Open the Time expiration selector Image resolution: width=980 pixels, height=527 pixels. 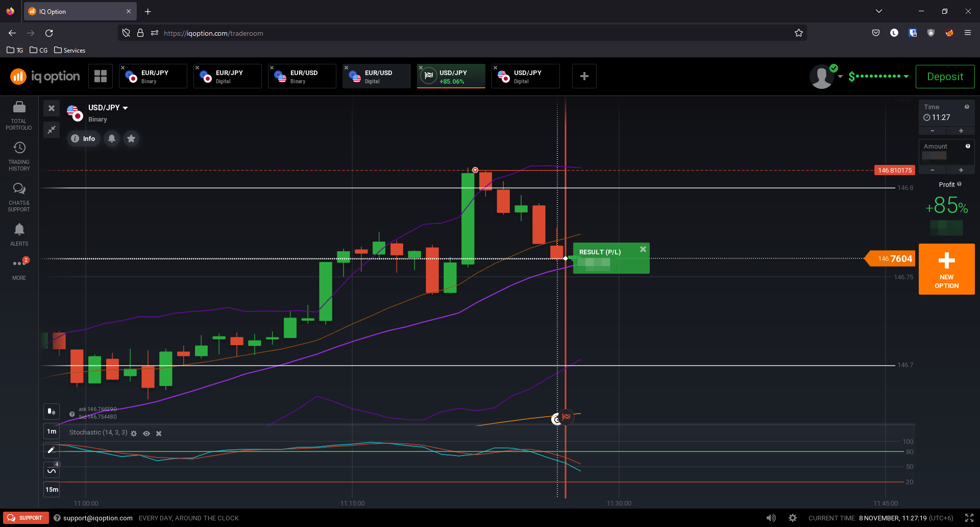[946, 113]
